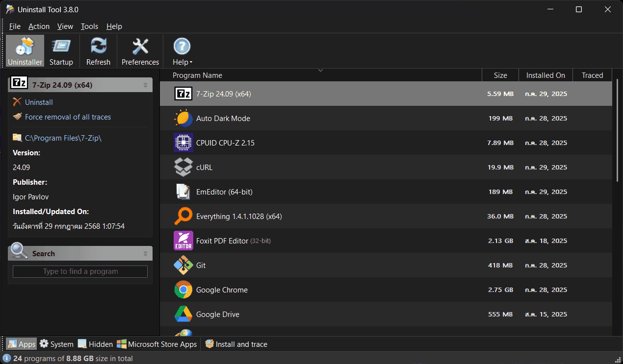The width and height of the screenshot is (623, 364).
Task: Click the Git program icon
Action: (x=183, y=265)
